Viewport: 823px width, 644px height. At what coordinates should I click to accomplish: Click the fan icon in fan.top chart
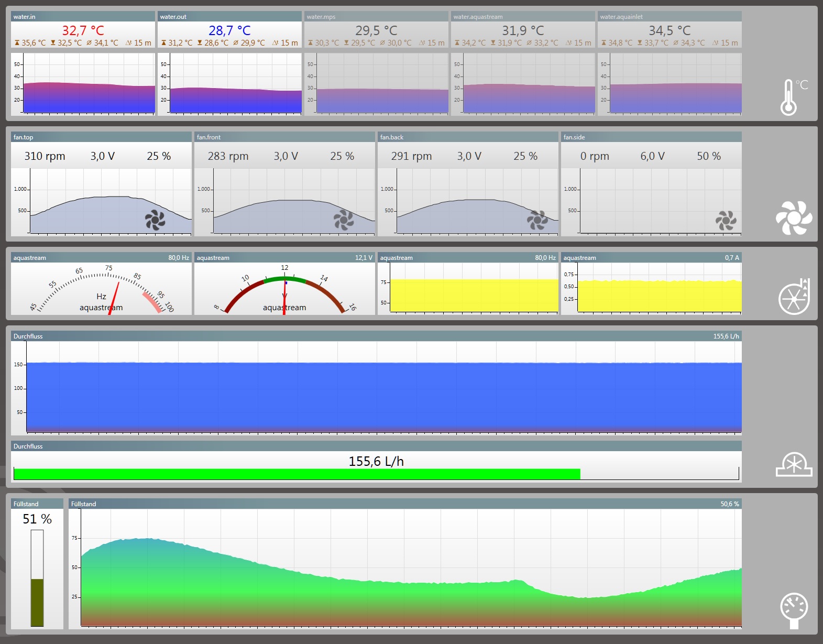(155, 220)
